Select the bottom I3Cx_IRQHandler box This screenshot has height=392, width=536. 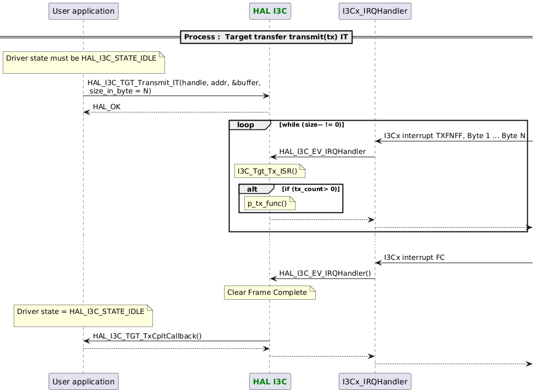click(375, 381)
